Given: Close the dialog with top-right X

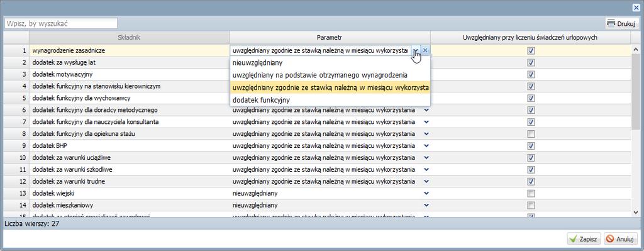Looking at the screenshot, I should (637, 8).
